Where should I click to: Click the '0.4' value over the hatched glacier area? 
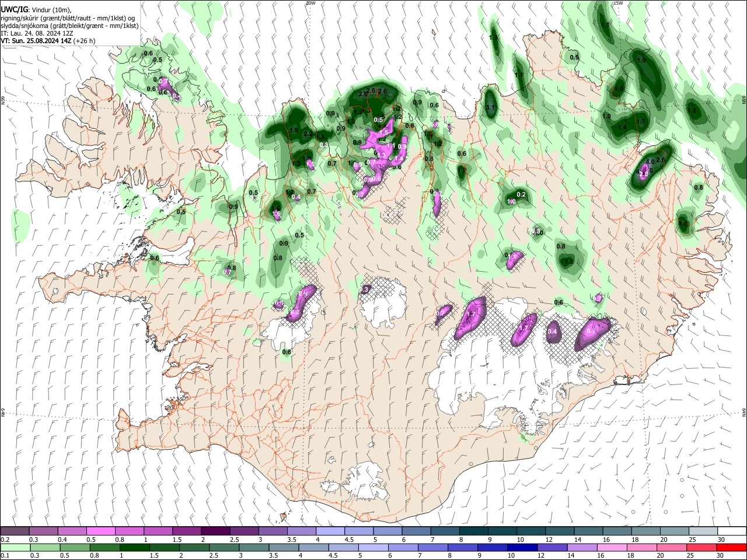pyautogui.click(x=553, y=332)
